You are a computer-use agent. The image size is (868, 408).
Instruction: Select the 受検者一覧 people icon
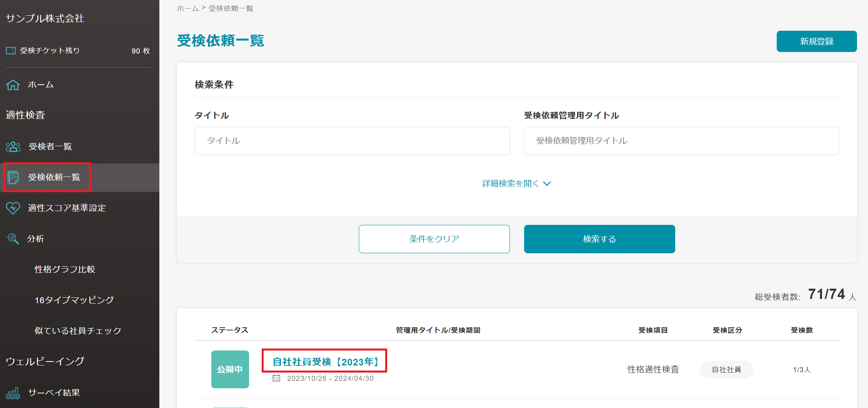[13, 147]
